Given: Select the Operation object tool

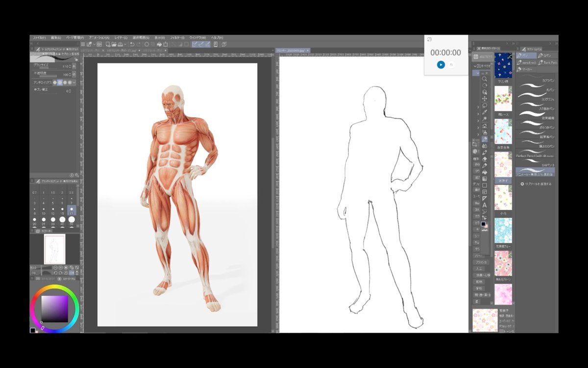Looking at the screenshot, I should [485, 92].
